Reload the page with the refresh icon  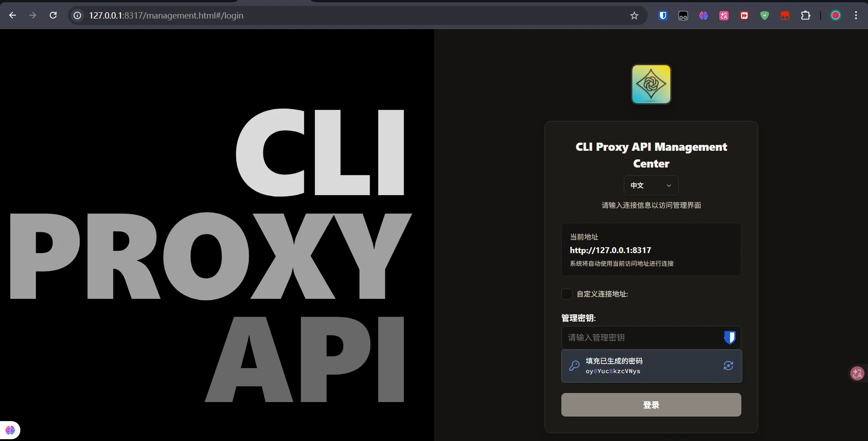(x=53, y=15)
